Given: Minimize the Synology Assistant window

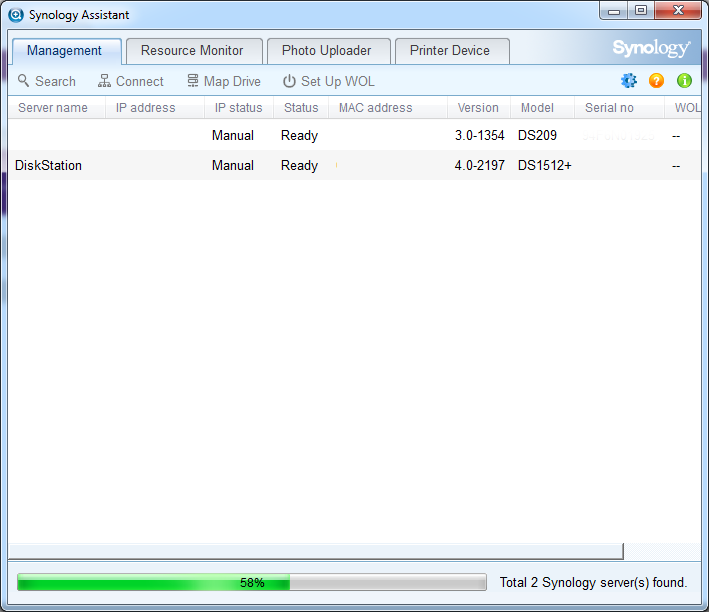Looking at the screenshot, I should click(614, 11).
